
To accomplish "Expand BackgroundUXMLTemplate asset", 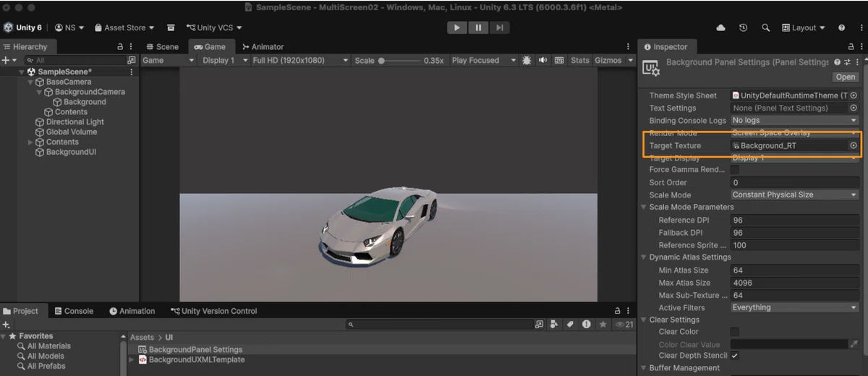I will pyautogui.click(x=132, y=360).
